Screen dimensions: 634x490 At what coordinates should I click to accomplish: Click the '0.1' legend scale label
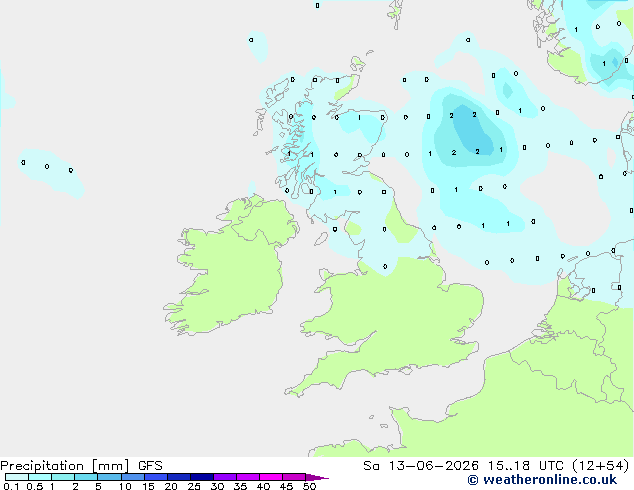tap(11, 486)
